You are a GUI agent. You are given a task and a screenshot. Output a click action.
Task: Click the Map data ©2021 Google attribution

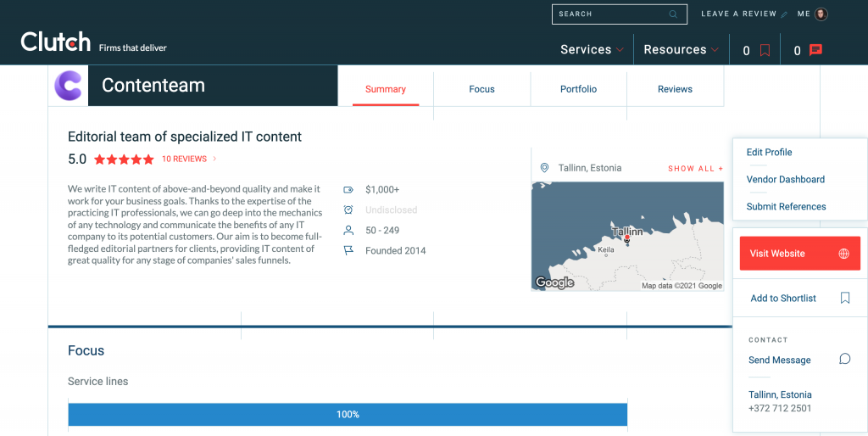(682, 285)
